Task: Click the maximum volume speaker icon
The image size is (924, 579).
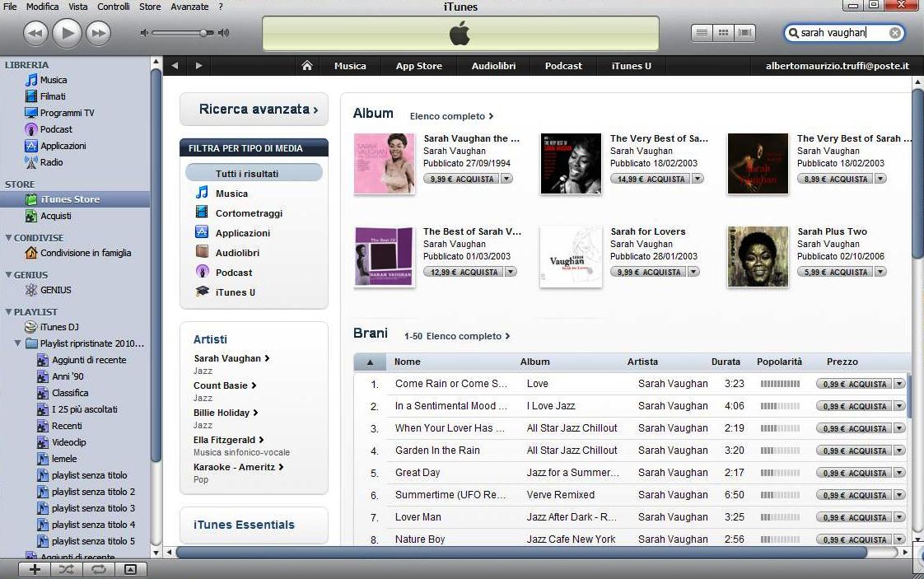Action: (x=223, y=33)
